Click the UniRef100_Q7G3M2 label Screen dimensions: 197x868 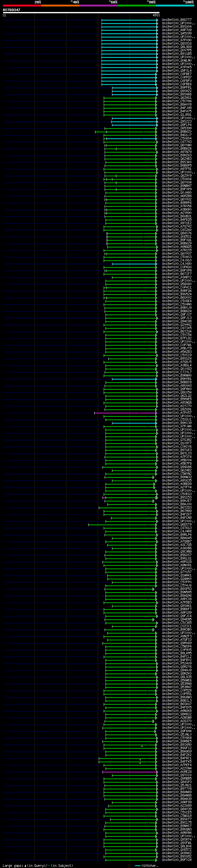[x=176, y=440]
